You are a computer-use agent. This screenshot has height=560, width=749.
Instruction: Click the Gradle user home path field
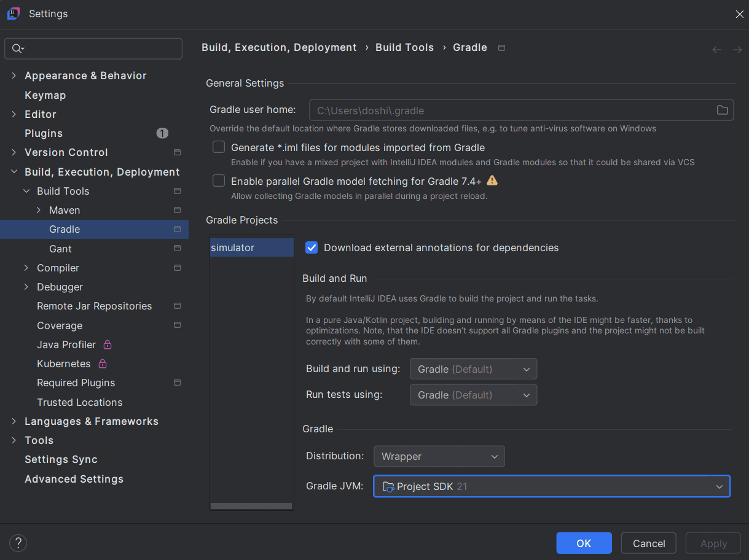[510, 111]
